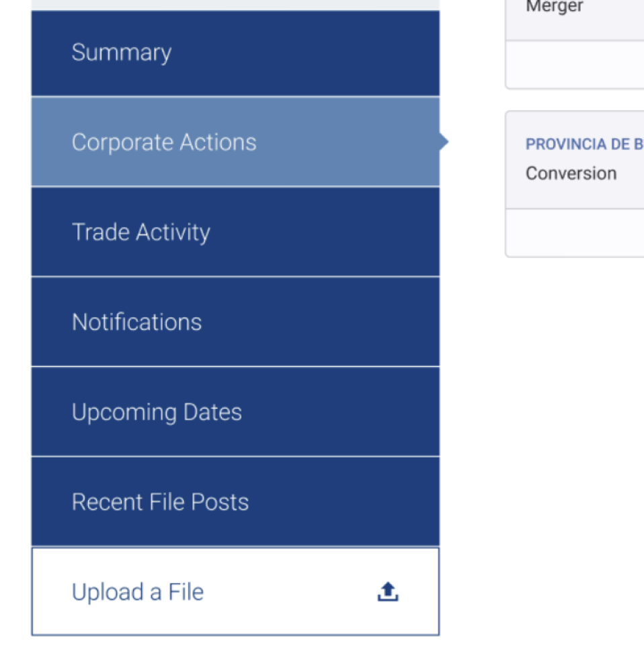The image size is (644, 668).
Task: Click the Upload a File button
Action: pos(235,592)
